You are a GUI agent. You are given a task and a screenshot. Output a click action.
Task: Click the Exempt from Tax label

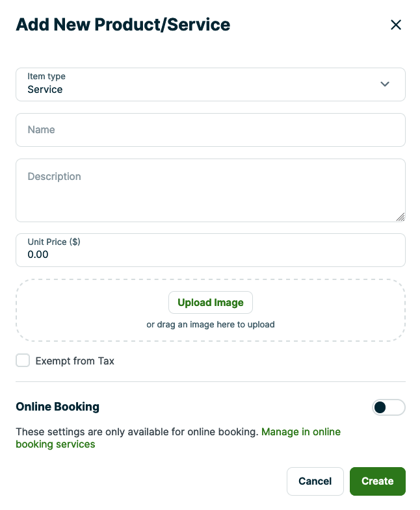click(x=75, y=361)
